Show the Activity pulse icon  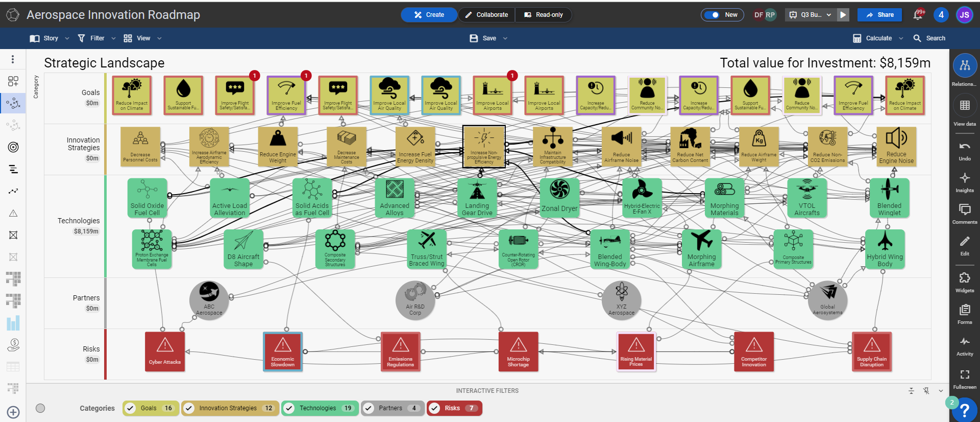coord(964,341)
